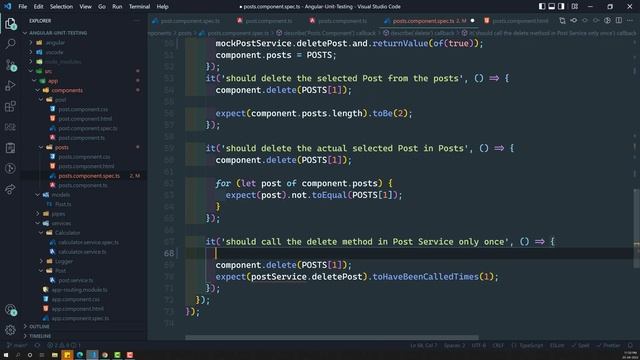Click the horizontal editor scrollbar
This screenshot has height=360, width=640.
(x=331, y=338)
